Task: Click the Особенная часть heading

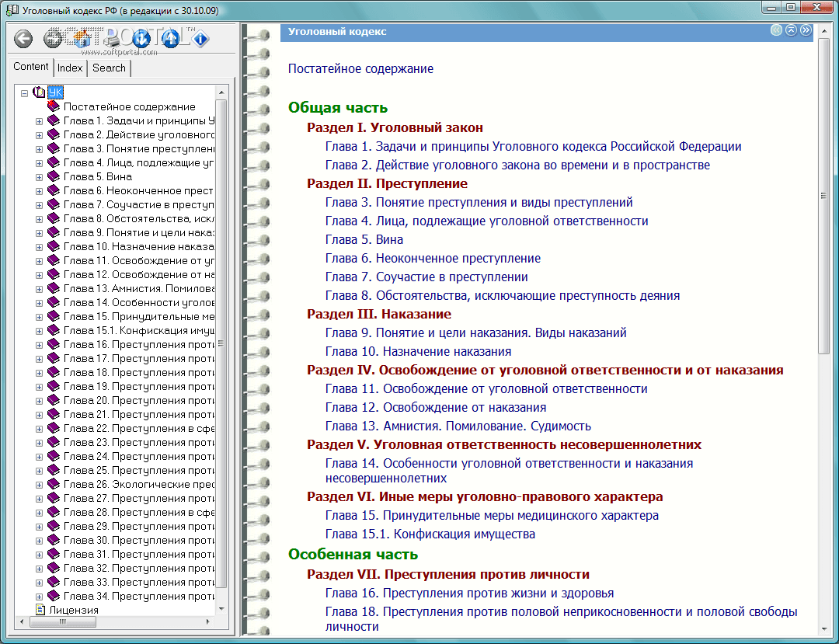Action: (x=353, y=554)
